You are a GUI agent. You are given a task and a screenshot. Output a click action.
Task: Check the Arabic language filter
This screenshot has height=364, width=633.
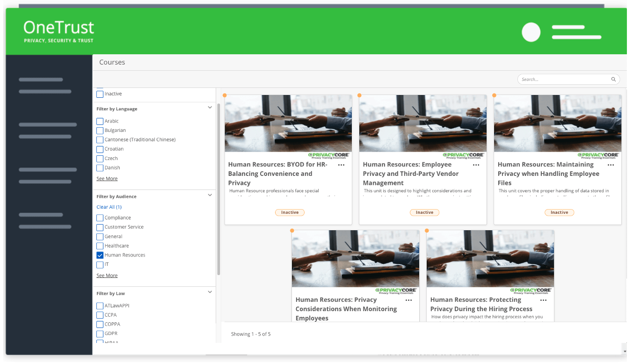tap(100, 121)
